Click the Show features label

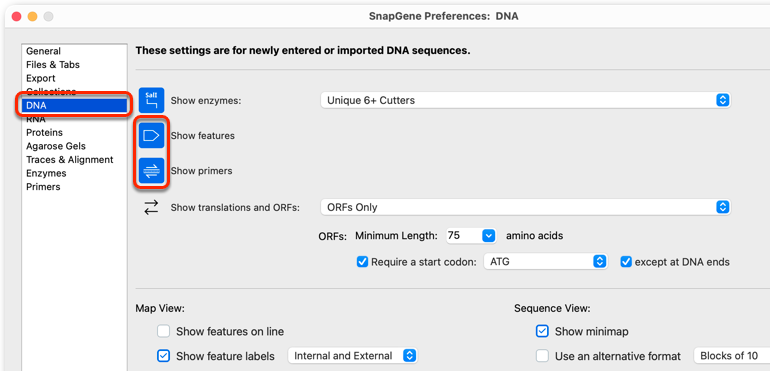pyautogui.click(x=202, y=136)
